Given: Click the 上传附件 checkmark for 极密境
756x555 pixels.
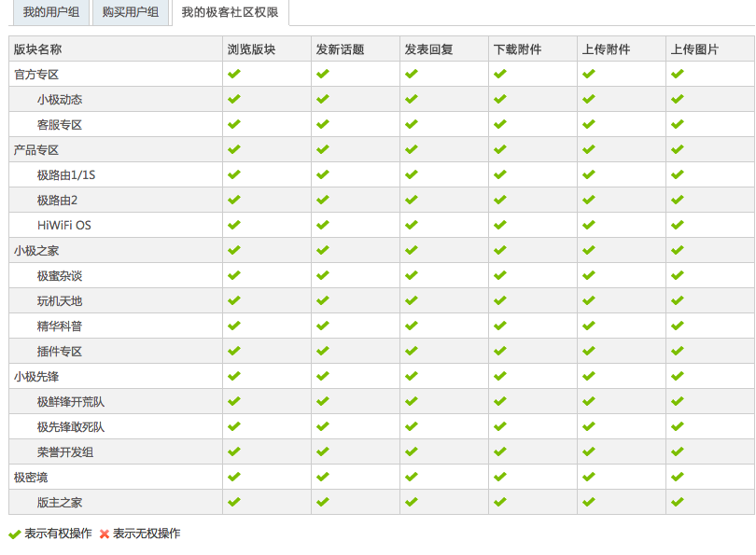Looking at the screenshot, I should (589, 477).
